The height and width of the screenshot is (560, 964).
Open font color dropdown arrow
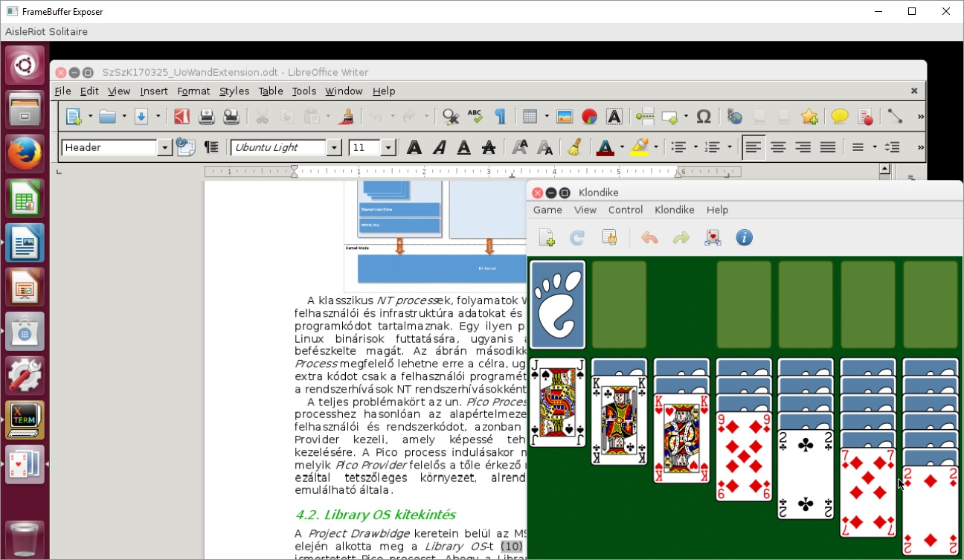point(621,147)
